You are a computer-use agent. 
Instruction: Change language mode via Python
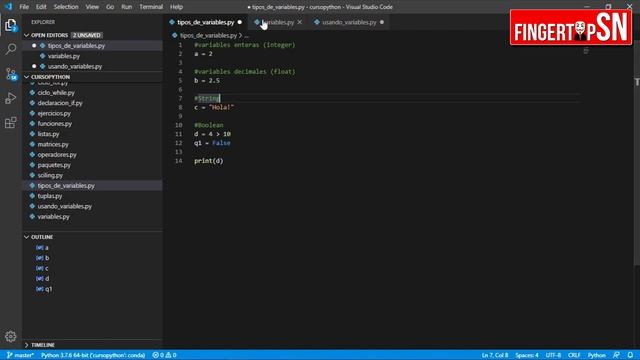click(596, 355)
